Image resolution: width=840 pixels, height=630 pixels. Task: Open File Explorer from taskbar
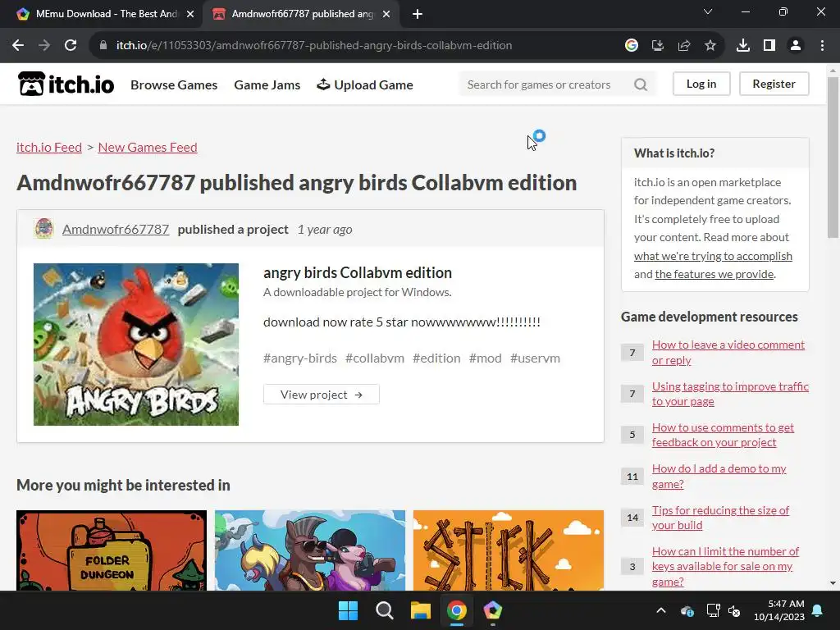click(421, 610)
